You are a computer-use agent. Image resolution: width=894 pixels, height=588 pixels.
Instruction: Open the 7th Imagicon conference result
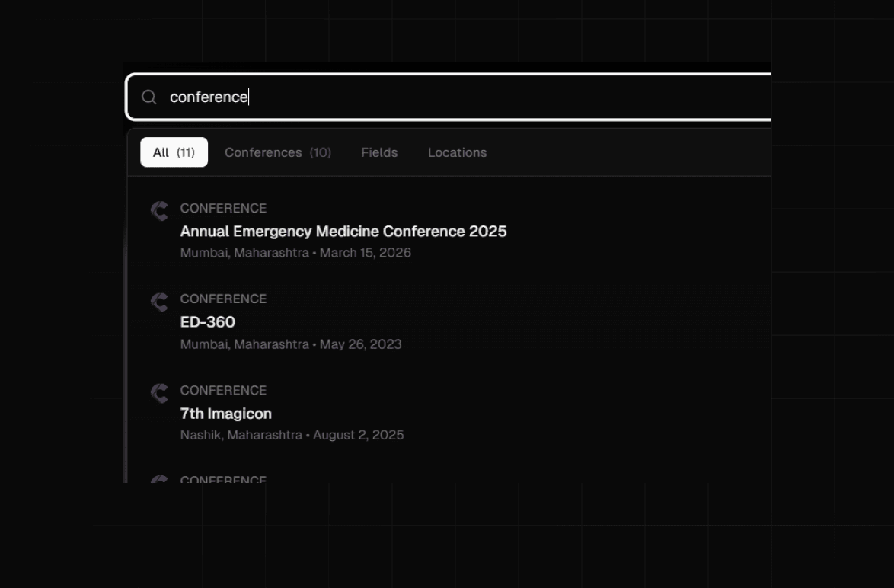click(x=225, y=414)
